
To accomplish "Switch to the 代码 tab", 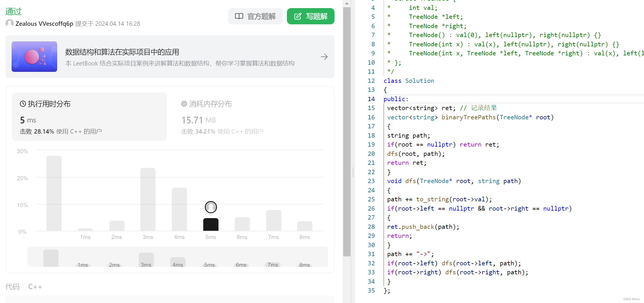I will point(12,286).
